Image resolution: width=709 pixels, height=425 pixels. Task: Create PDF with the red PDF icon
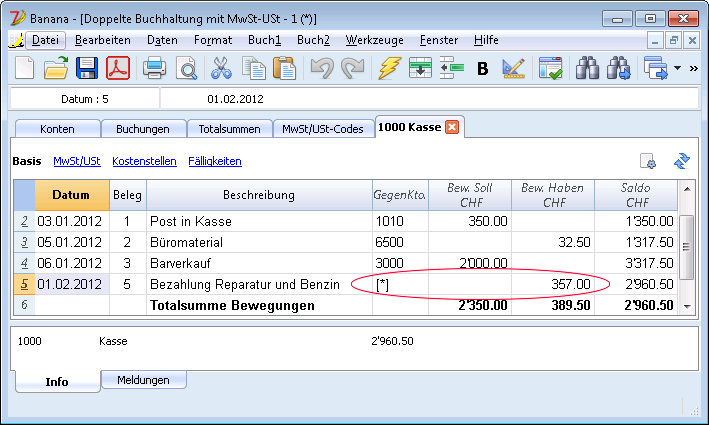118,68
